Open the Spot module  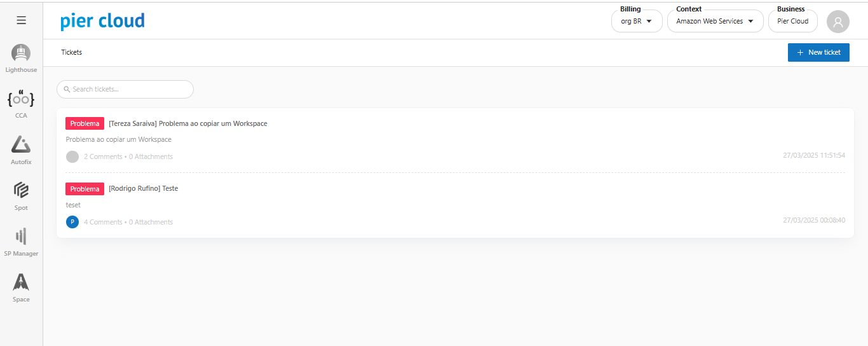[x=21, y=195]
